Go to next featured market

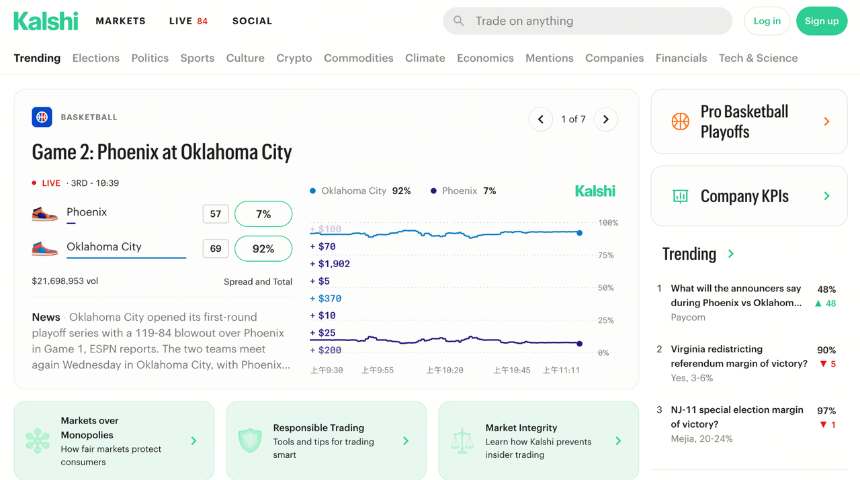point(606,119)
